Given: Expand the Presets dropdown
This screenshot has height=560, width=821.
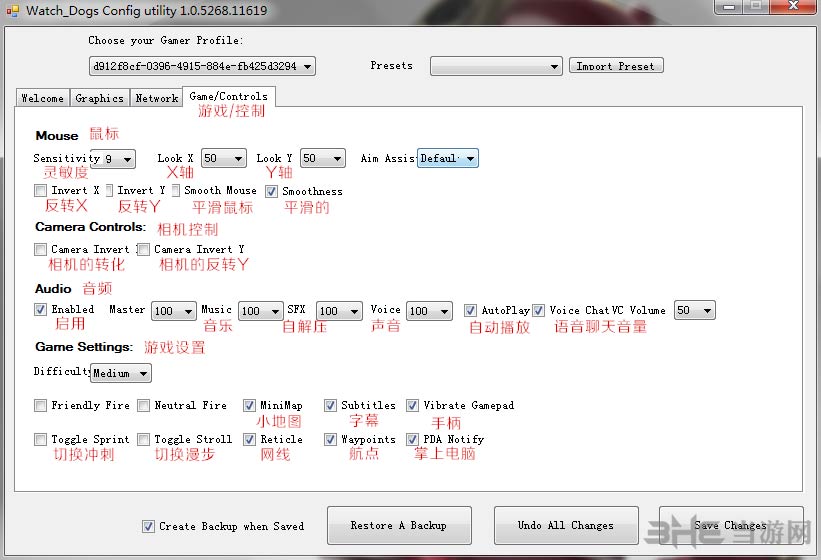Looking at the screenshot, I should 496,66.
